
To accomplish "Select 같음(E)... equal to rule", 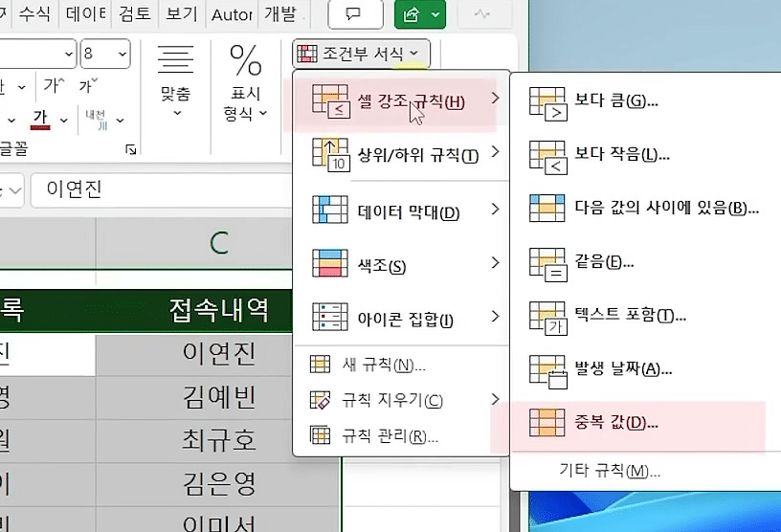I will pos(645,262).
